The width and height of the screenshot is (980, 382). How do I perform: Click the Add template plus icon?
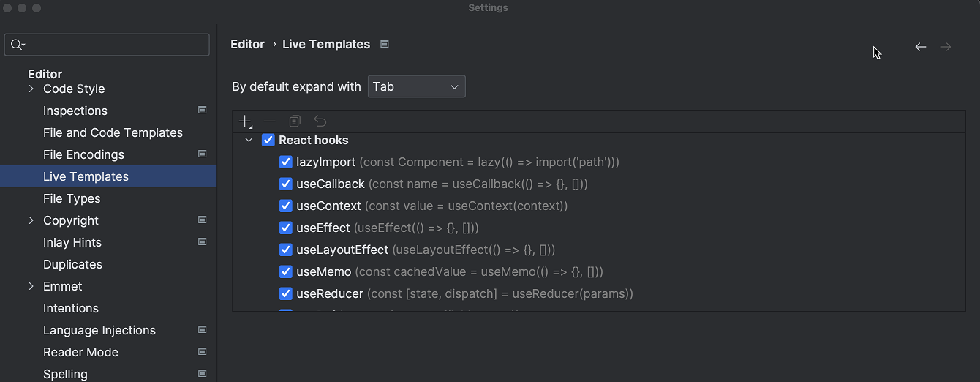[245, 121]
